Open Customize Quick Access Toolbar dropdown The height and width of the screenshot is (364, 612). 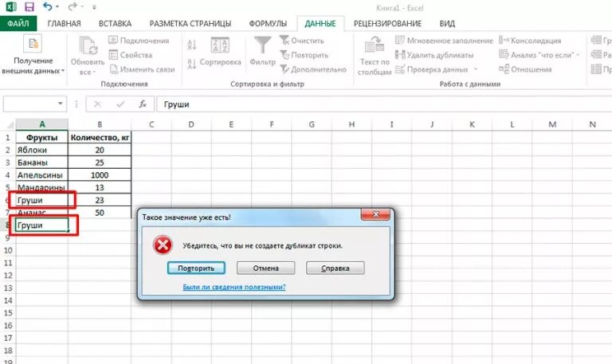[x=94, y=7]
